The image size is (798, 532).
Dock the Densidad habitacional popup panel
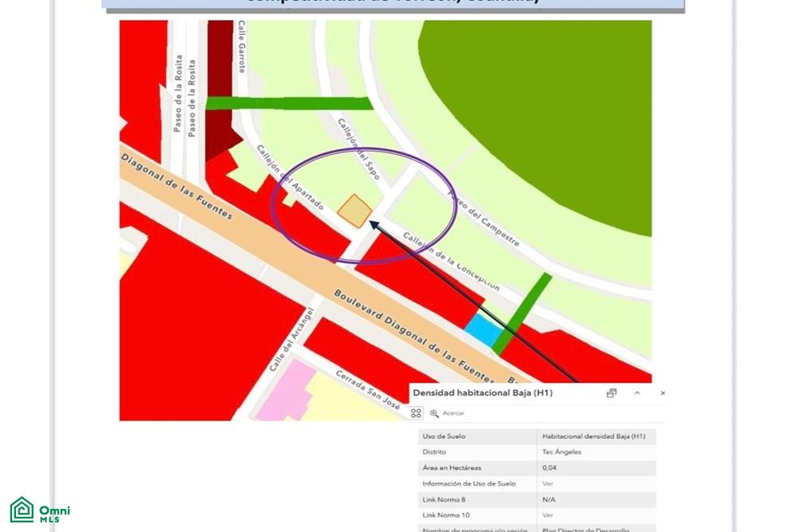[611, 393]
